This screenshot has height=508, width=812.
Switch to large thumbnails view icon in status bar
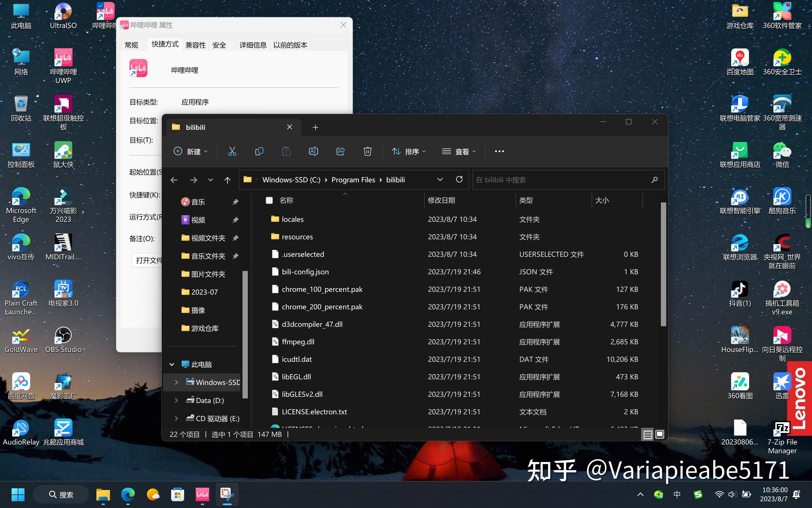pos(660,434)
